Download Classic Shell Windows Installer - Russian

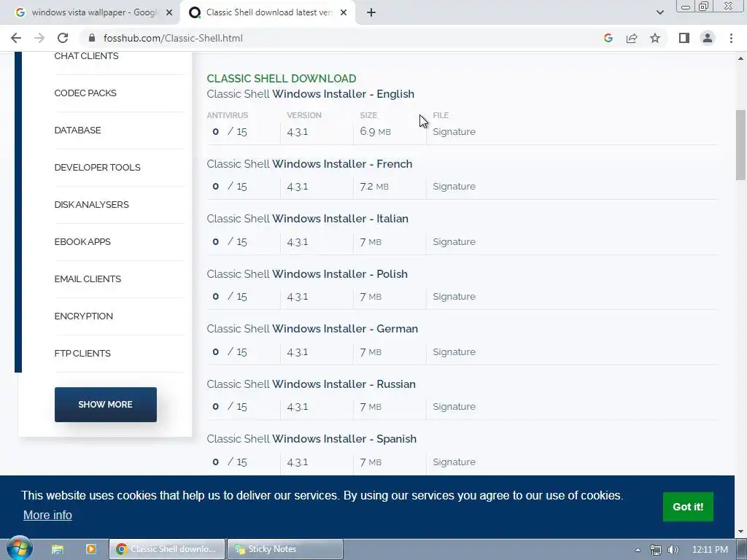pyautogui.click(x=311, y=384)
